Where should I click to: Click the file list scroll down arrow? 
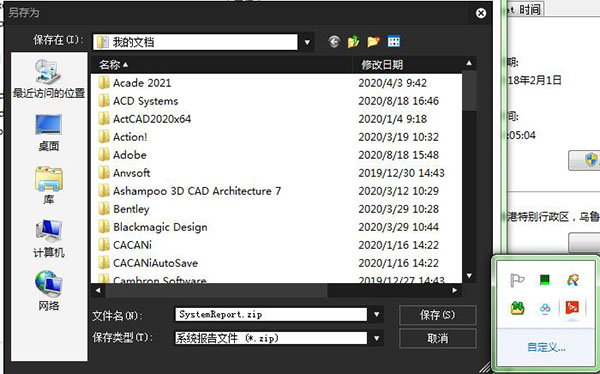pos(470,276)
